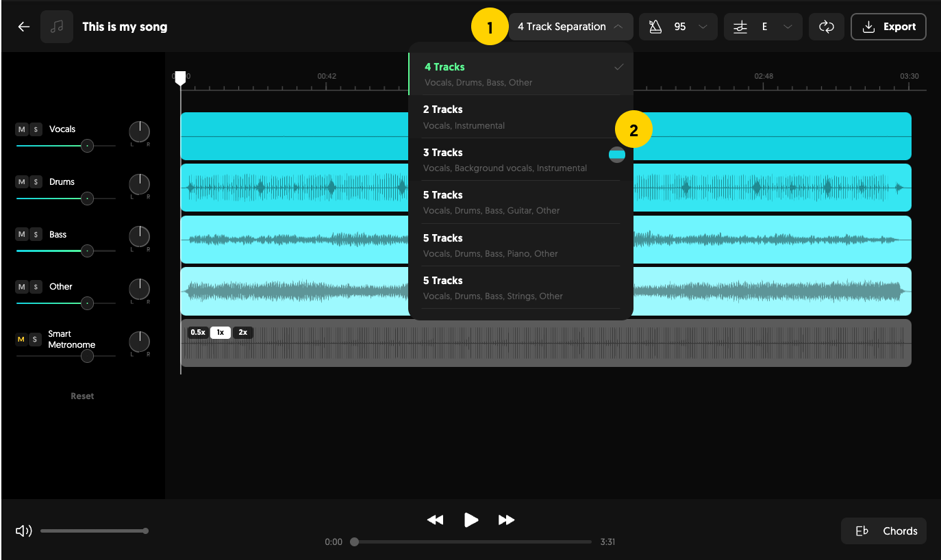Click the music note song thumbnail
This screenshot has height=560, width=941.
(x=57, y=27)
